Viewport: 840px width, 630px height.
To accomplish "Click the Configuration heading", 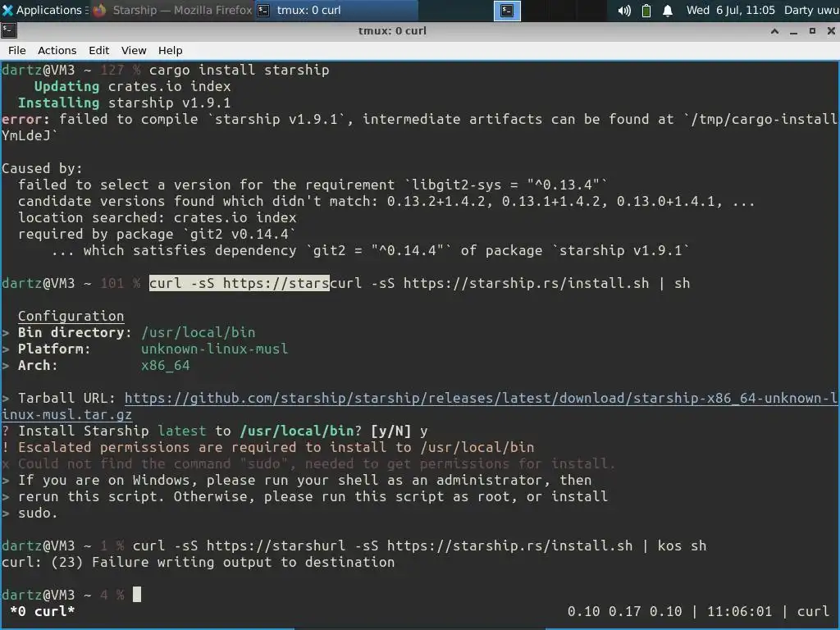I will pyautogui.click(x=71, y=316).
